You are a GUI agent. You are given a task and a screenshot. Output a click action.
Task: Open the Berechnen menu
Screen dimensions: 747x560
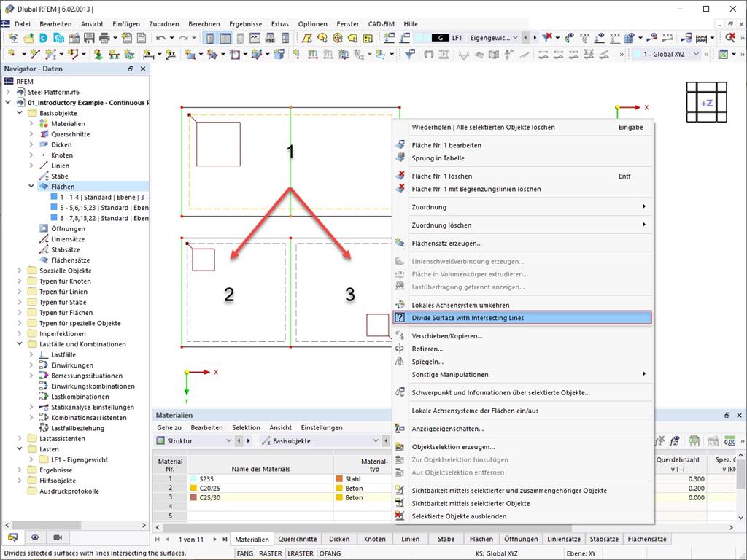click(x=204, y=24)
